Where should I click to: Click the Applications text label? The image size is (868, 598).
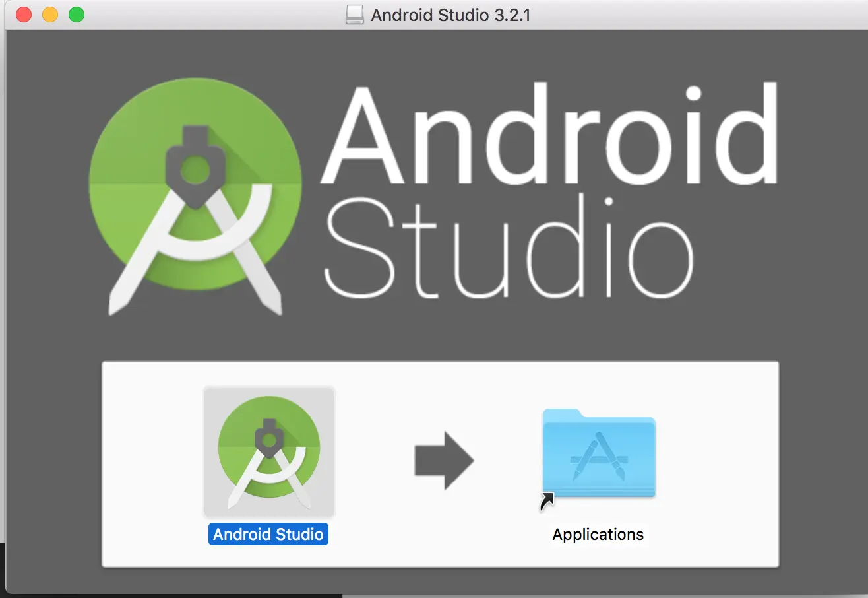597,534
